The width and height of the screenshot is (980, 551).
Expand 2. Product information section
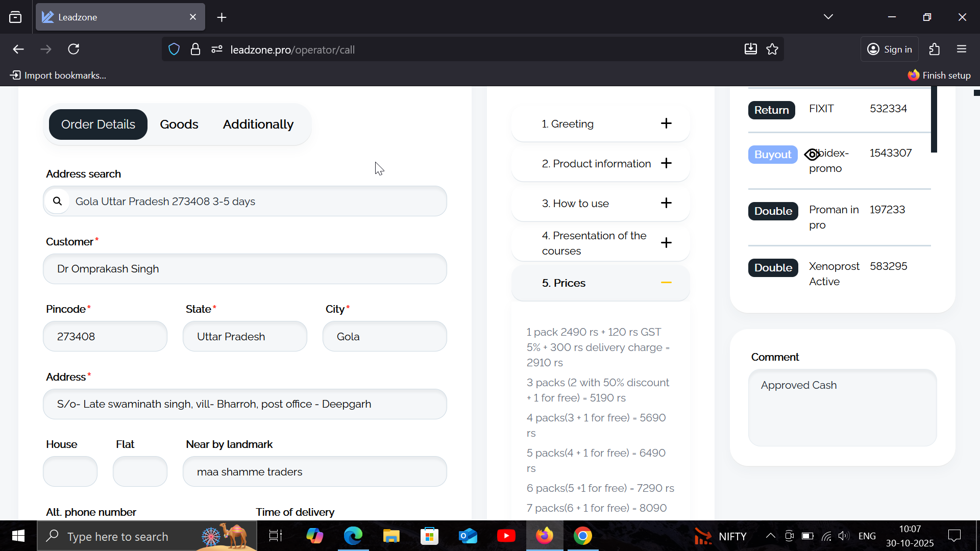[666, 163]
